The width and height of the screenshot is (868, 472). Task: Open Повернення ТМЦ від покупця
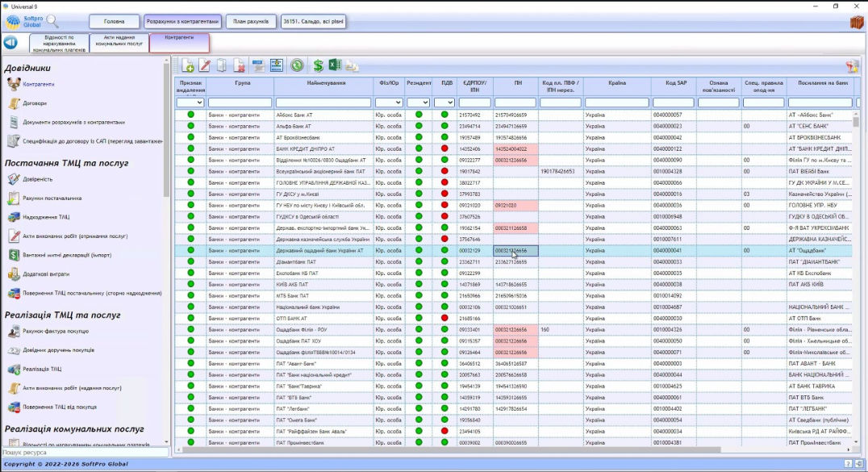60,407
